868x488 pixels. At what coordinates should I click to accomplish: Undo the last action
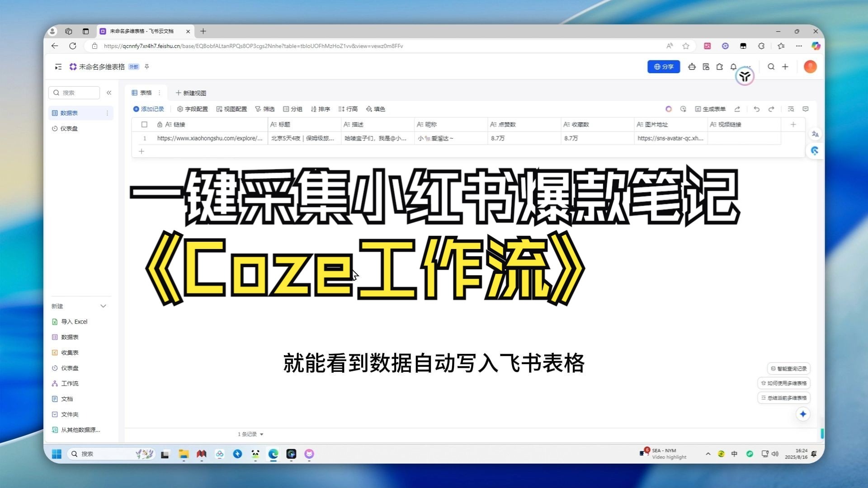pos(756,109)
